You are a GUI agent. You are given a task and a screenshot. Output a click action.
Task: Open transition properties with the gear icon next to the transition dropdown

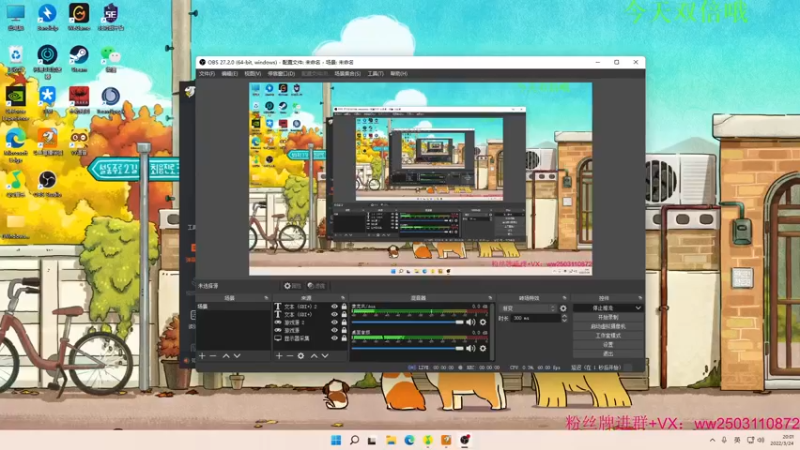coord(563,308)
